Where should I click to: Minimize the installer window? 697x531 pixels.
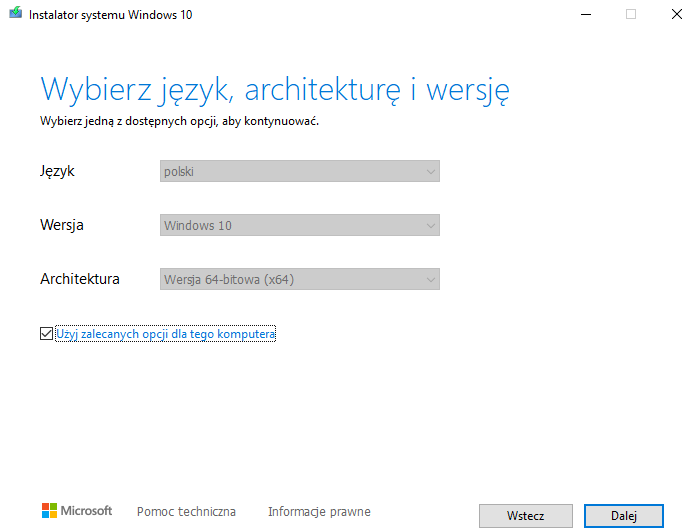tap(584, 15)
